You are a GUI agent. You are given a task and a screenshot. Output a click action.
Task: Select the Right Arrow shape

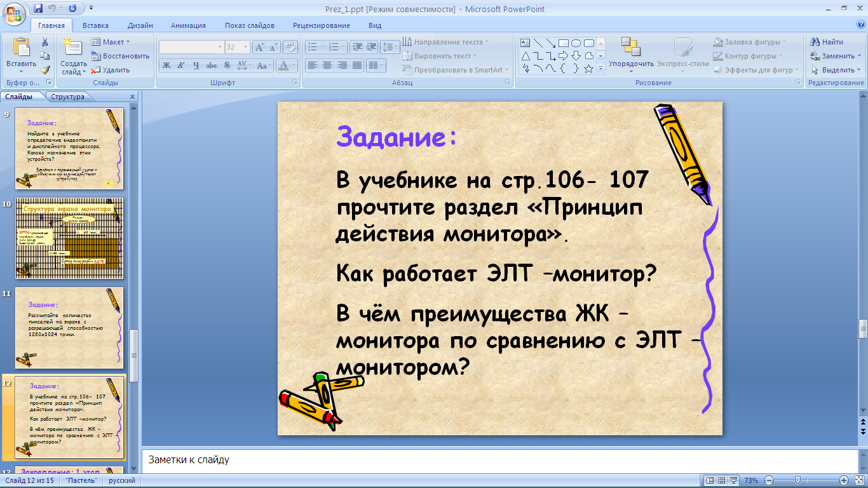[563, 56]
